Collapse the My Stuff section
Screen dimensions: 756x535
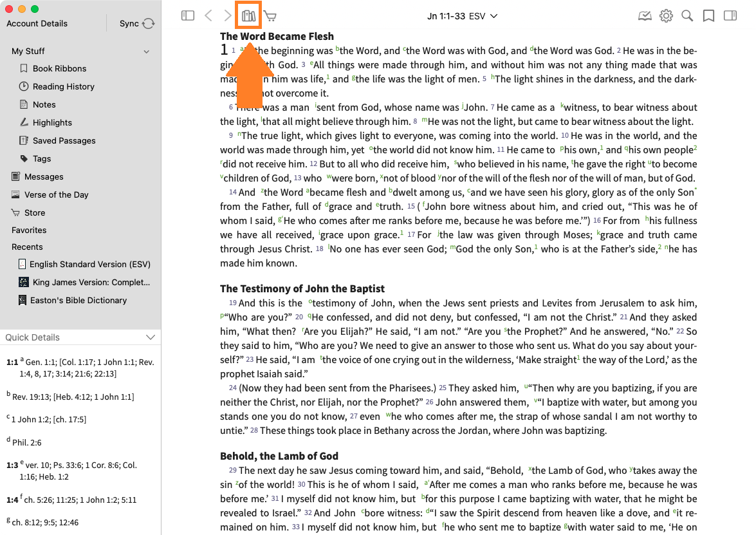[x=147, y=52]
